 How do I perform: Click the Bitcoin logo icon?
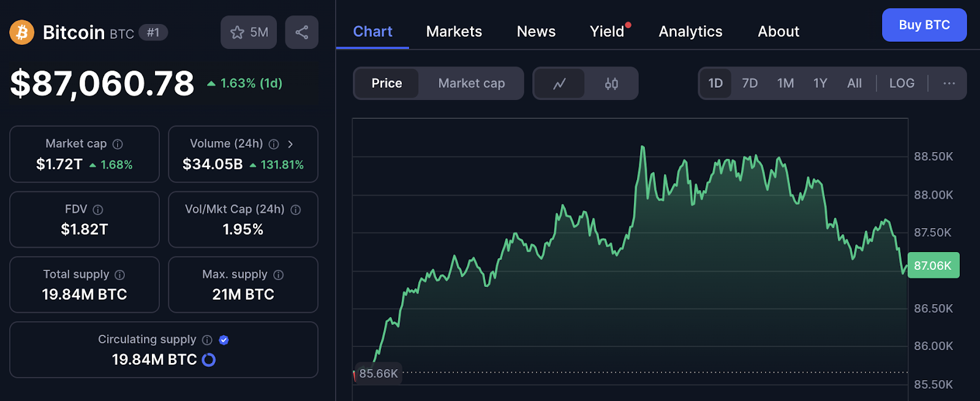pos(21,32)
